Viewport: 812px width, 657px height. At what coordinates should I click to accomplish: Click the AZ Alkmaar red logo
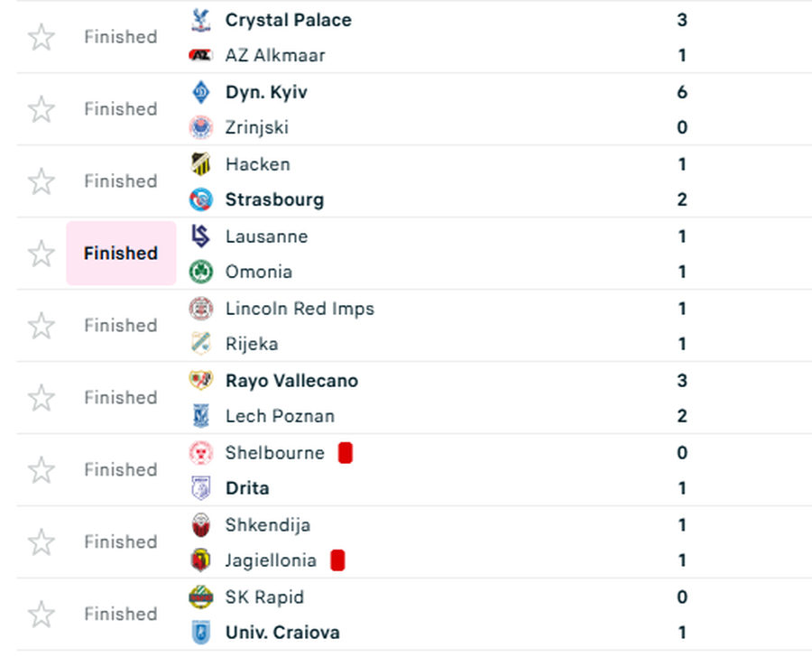click(200, 55)
